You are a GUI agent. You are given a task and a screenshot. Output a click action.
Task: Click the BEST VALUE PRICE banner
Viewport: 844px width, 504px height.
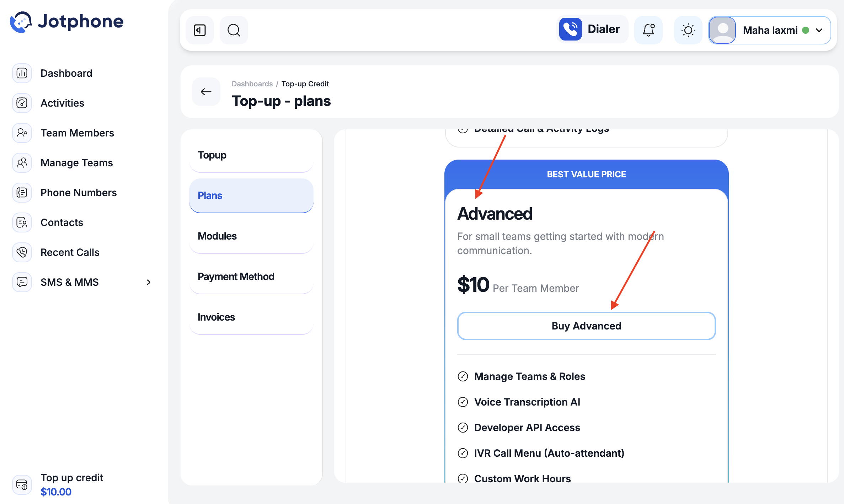click(x=587, y=174)
